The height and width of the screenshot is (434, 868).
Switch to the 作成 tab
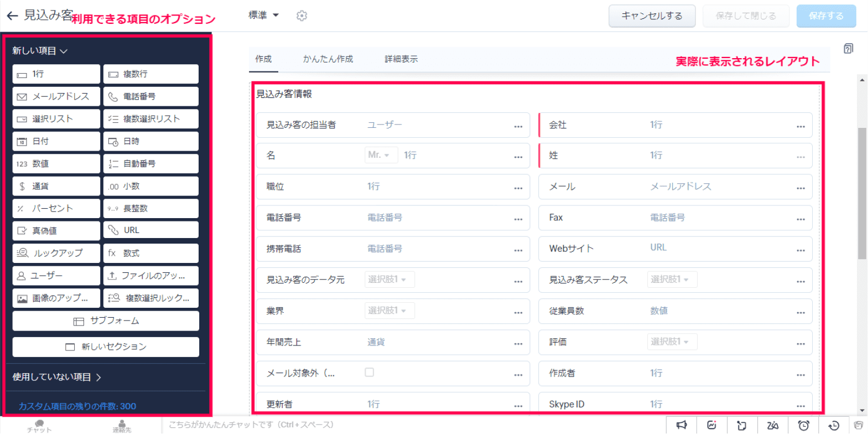pyautogui.click(x=263, y=59)
